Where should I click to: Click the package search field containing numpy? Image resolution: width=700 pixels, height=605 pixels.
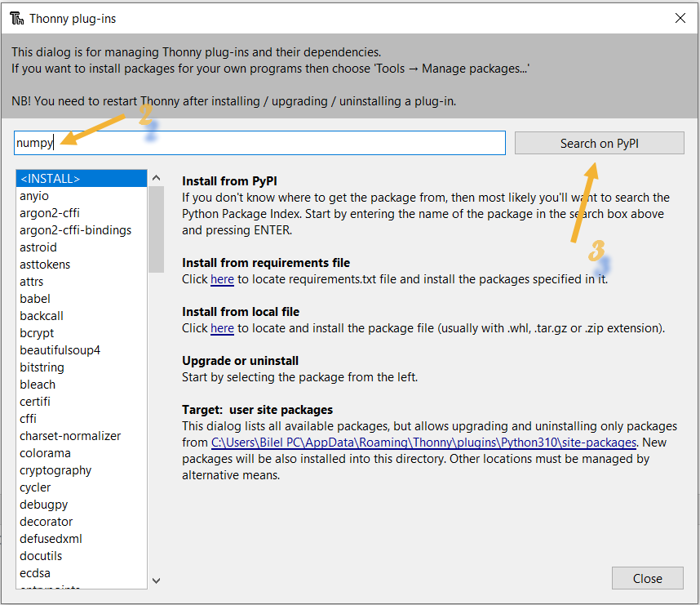259,143
